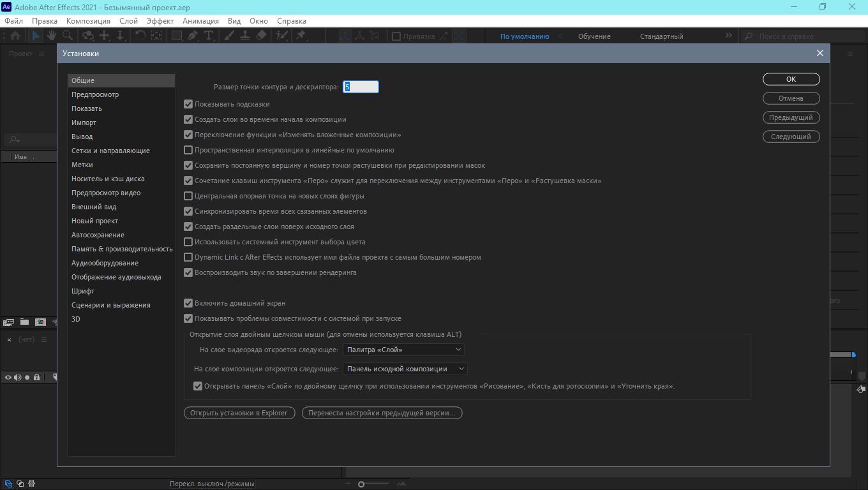Screen dimensions: 868x490
Task: Click the «Отмена» button
Action: pos(791,98)
